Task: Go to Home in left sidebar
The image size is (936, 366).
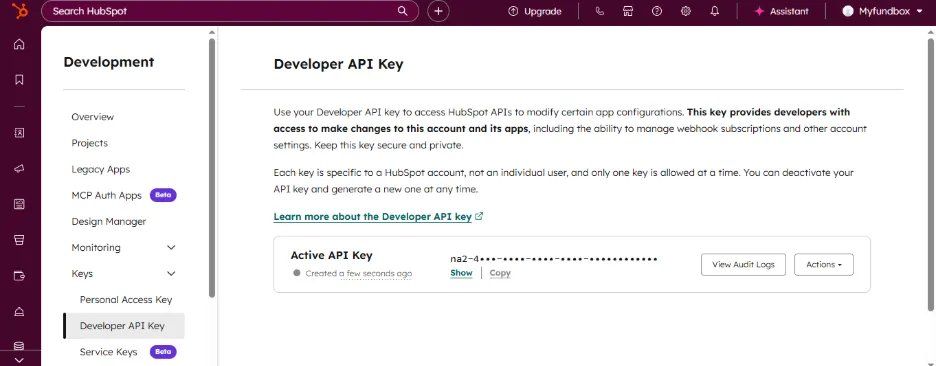Action: click(x=19, y=44)
